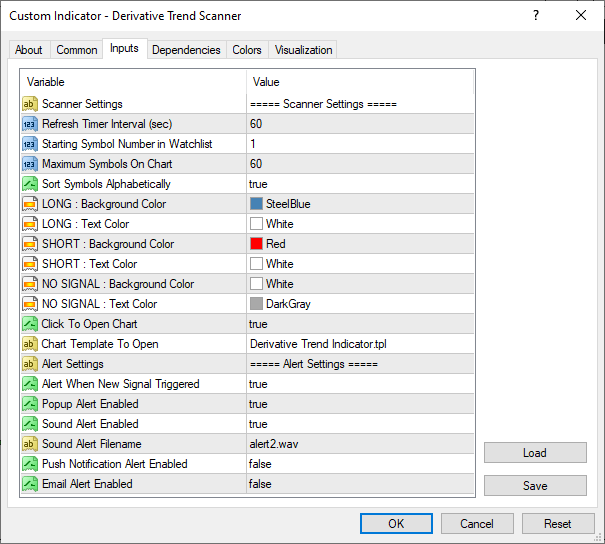
Task: Toggle Push Notification Alert Enabled false value
Action: click(360, 464)
